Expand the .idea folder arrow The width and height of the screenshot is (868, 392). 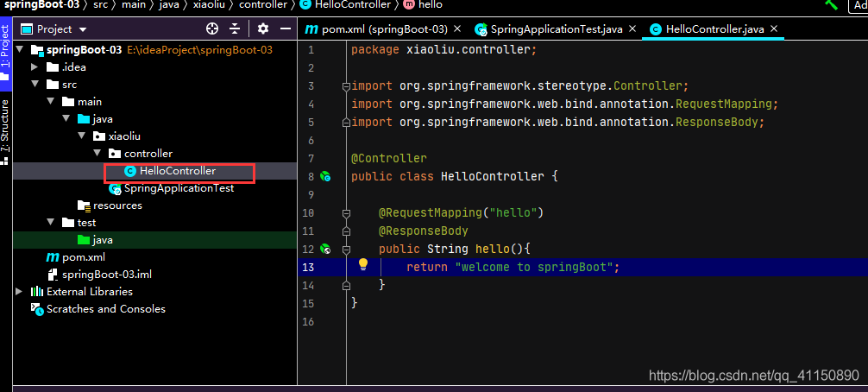[35, 67]
